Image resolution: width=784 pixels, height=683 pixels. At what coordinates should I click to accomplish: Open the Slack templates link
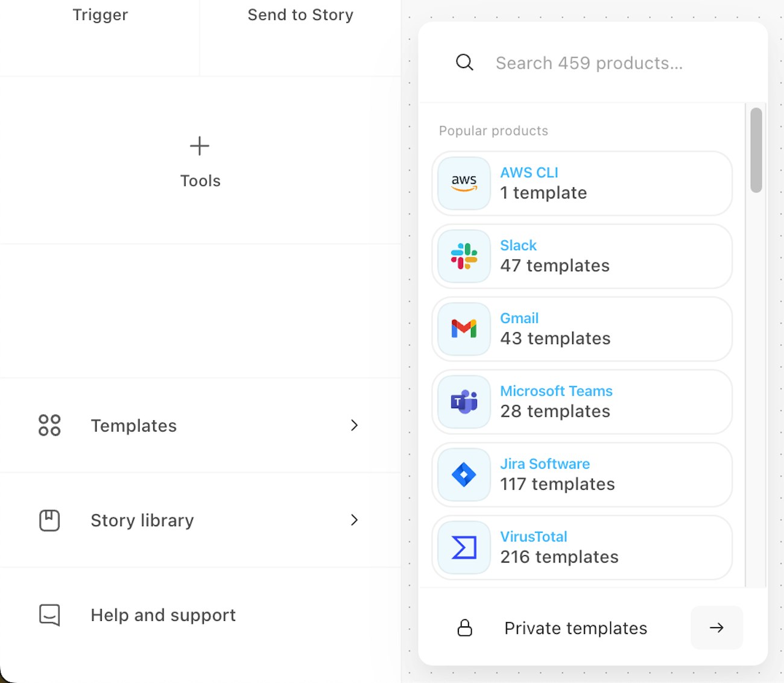coord(518,246)
